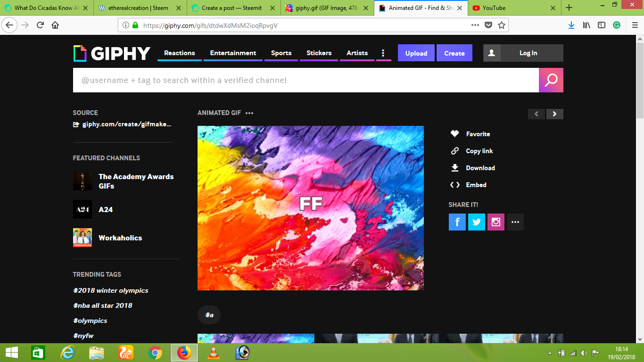Image resolution: width=644 pixels, height=362 pixels.
Task: Visit The Academy Awards GIFs channel
Action: point(136,181)
